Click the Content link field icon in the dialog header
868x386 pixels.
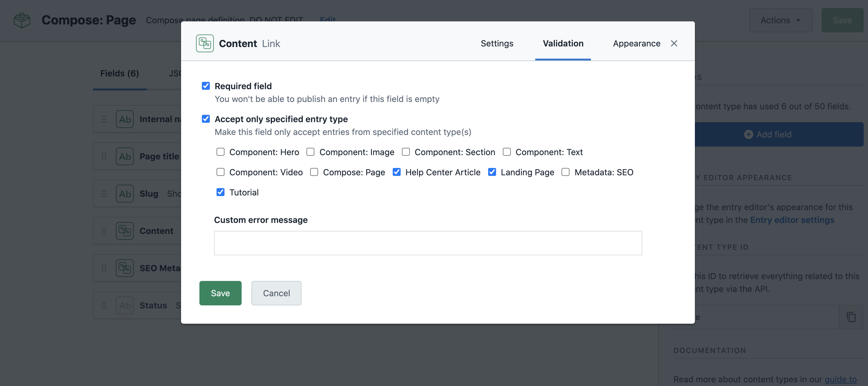tap(205, 43)
